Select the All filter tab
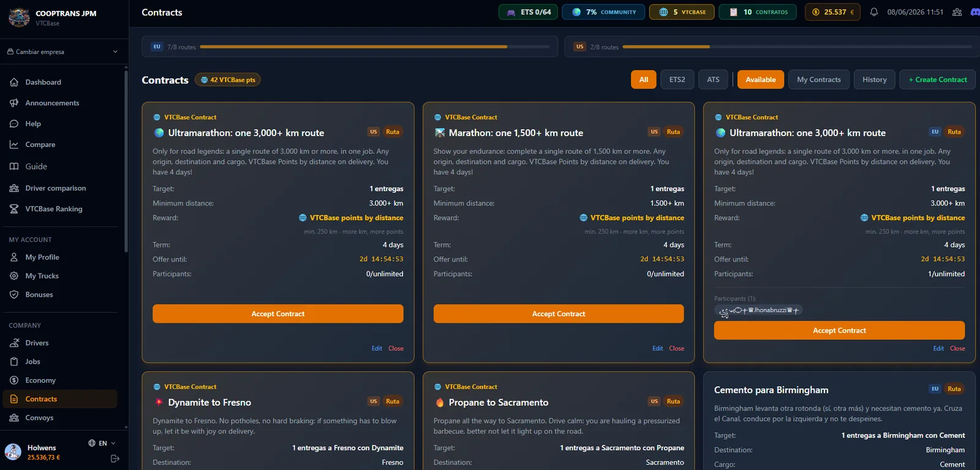This screenshot has width=980, height=470. point(644,80)
